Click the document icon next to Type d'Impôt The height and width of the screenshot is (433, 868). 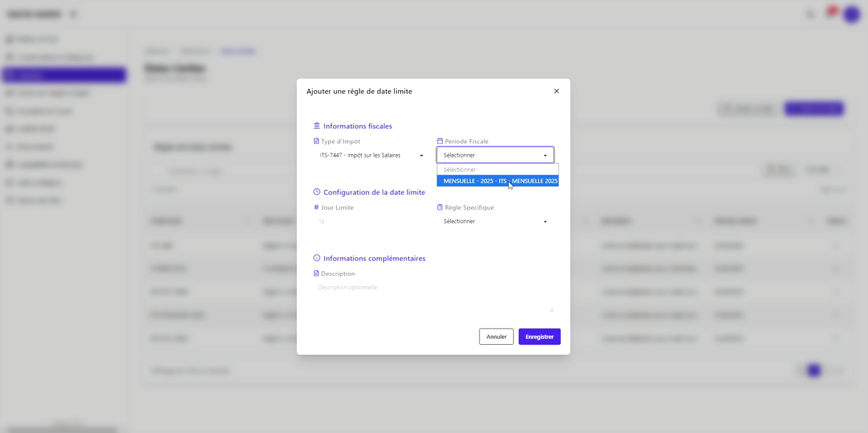click(x=316, y=141)
